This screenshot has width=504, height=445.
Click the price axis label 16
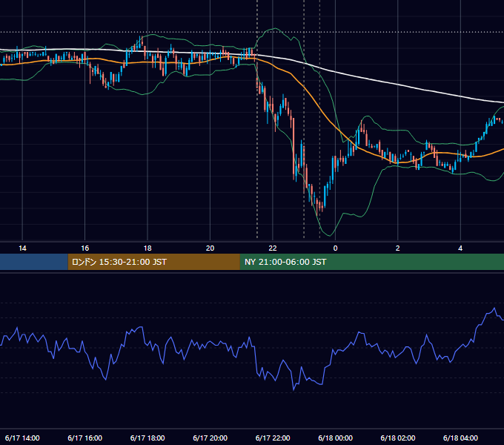84,248
